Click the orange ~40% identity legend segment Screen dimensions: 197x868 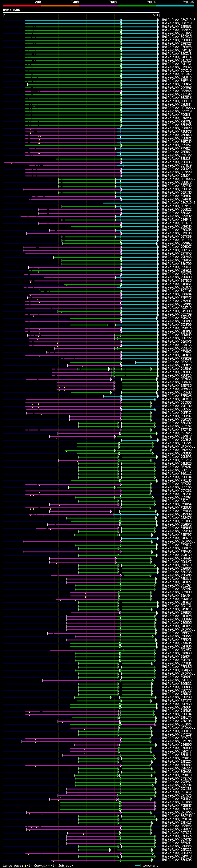click(60, 6)
